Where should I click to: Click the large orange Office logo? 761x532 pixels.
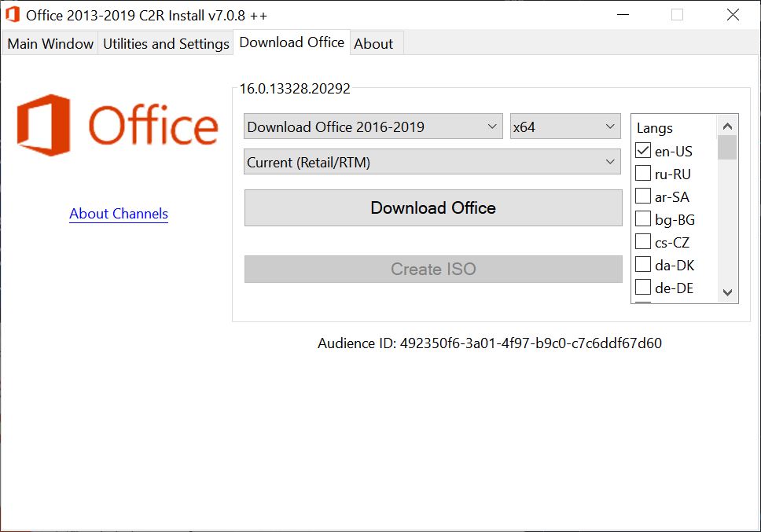117,125
